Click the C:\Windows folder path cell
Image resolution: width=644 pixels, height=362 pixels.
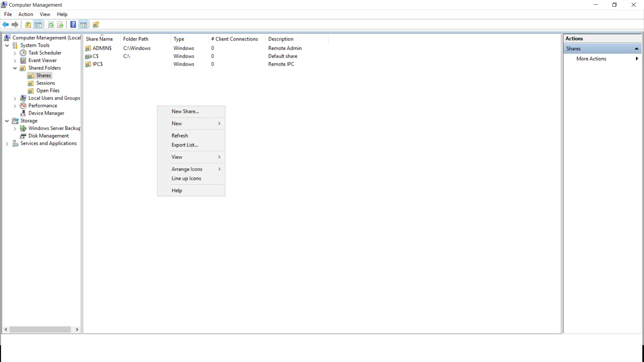[x=137, y=48]
